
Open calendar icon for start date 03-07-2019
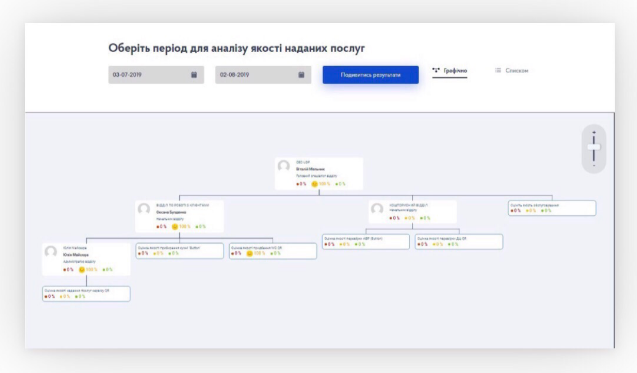pyautogui.click(x=194, y=75)
